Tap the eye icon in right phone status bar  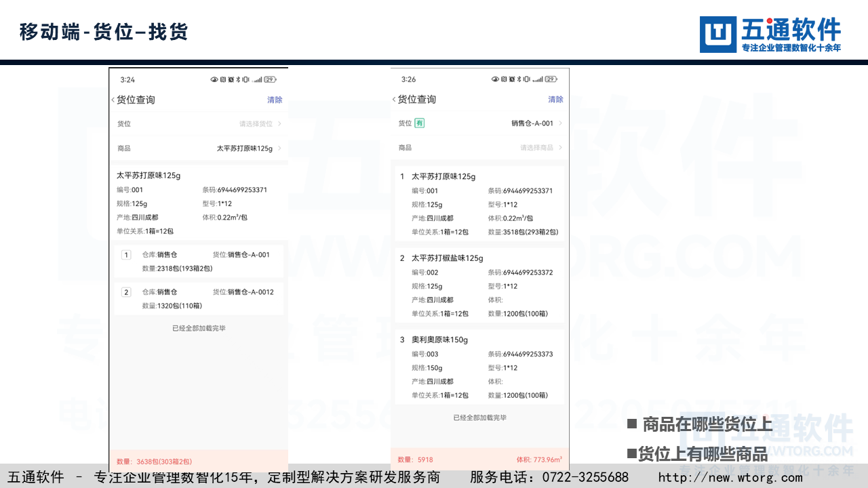[x=495, y=79]
